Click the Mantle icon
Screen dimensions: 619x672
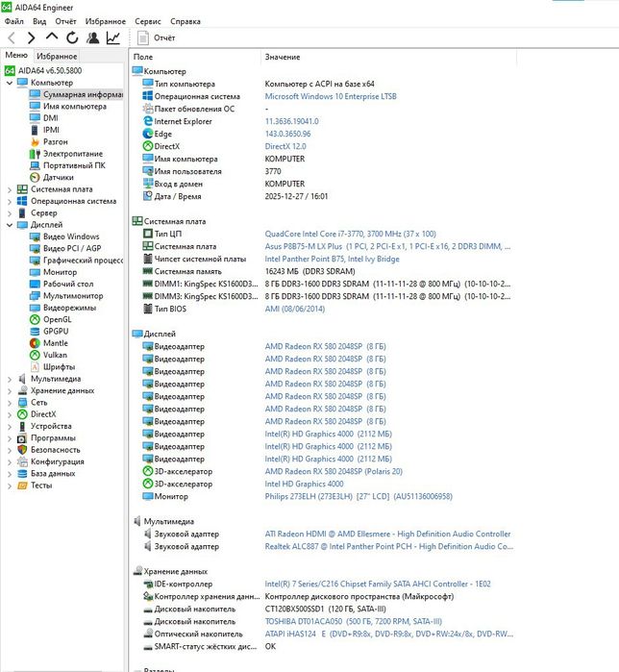click(36, 343)
